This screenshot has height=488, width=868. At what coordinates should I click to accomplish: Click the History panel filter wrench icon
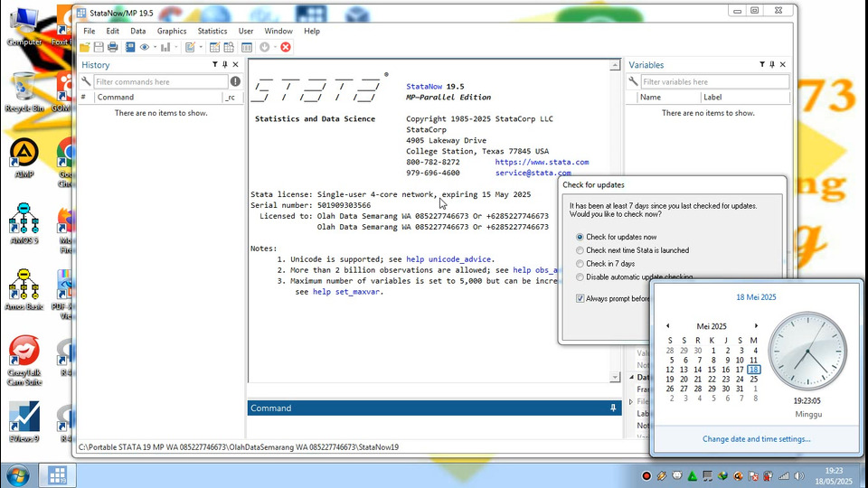[86, 82]
